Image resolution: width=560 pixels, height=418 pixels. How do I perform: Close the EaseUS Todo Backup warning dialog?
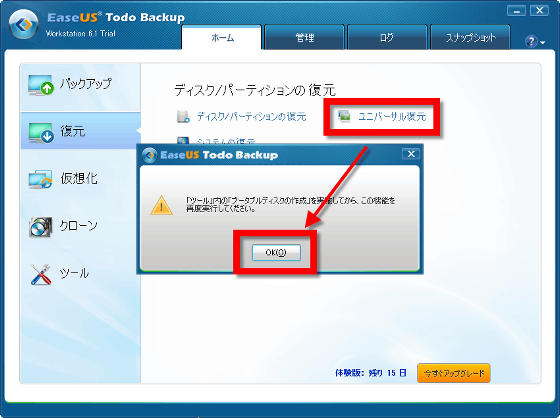411,154
